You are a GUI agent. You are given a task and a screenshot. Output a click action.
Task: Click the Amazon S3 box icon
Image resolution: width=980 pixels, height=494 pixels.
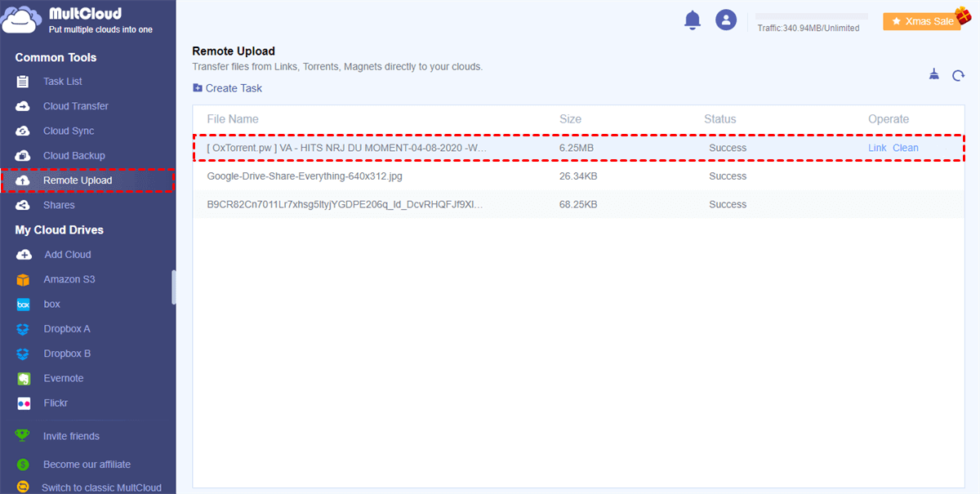tap(24, 279)
